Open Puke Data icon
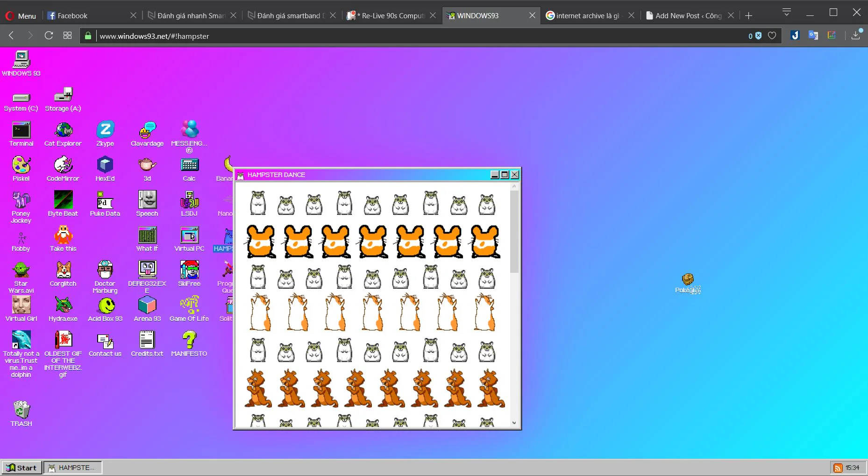The height and width of the screenshot is (476, 868). coord(105,204)
